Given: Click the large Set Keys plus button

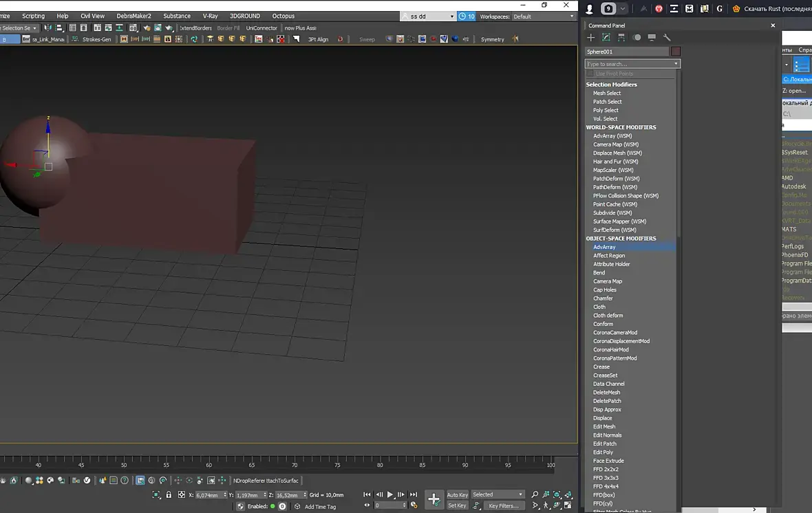Looking at the screenshot, I should (434, 499).
